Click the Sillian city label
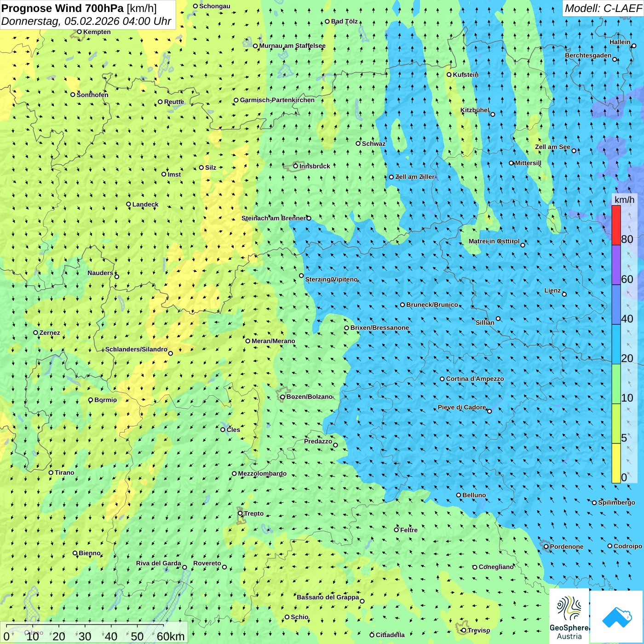This screenshot has width=644, height=644. (485, 322)
